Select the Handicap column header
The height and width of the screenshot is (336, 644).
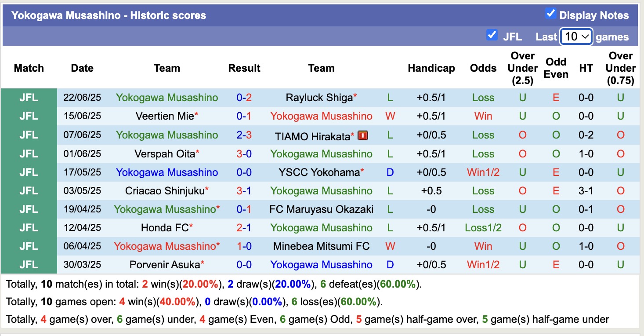[431, 68]
